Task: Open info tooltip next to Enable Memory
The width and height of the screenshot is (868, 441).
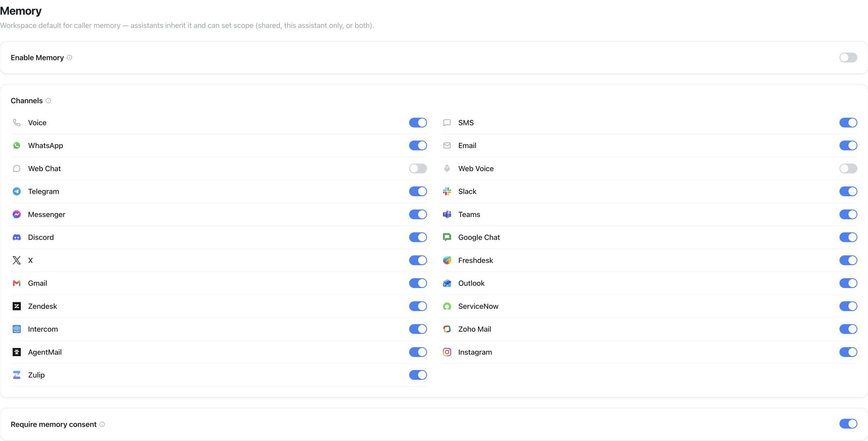Action: 70,58
